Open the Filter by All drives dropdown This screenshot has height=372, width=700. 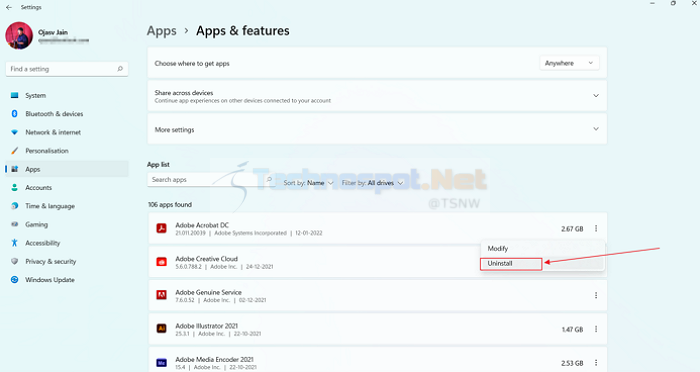point(372,183)
